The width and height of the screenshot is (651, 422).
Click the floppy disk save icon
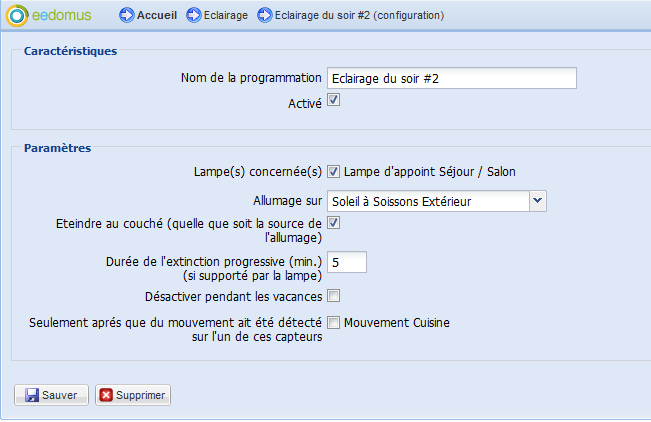(31, 395)
